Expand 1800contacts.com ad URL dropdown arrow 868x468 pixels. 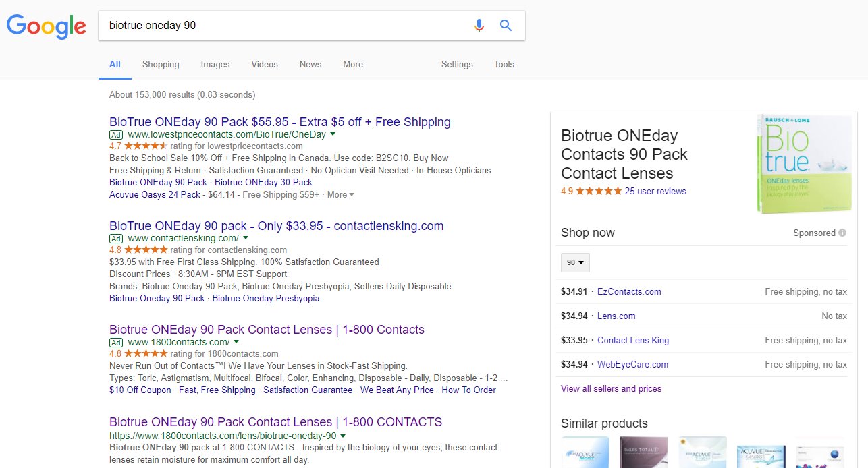pyautogui.click(x=236, y=342)
